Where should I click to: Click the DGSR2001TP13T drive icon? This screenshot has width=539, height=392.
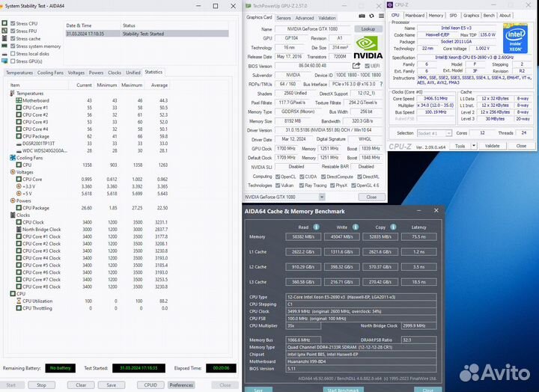tap(19, 144)
